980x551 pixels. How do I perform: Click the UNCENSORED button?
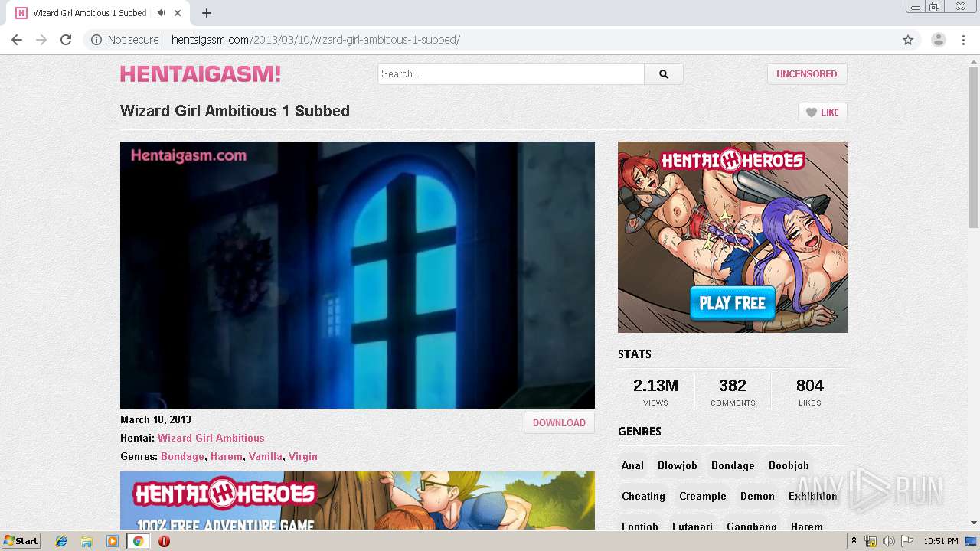pos(807,73)
